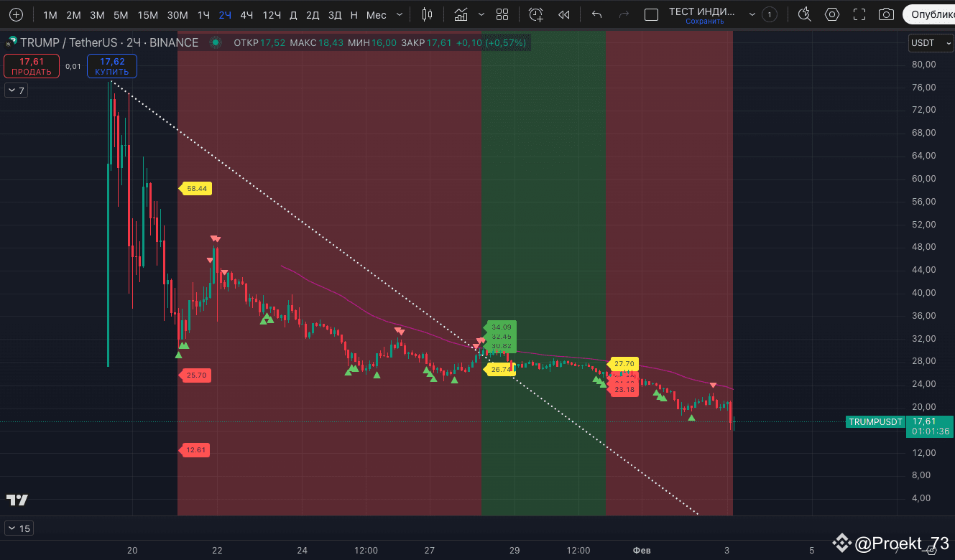This screenshot has width=955, height=560.
Task: Switch to the 4Ч timeframe
Action: pos(246,15)
